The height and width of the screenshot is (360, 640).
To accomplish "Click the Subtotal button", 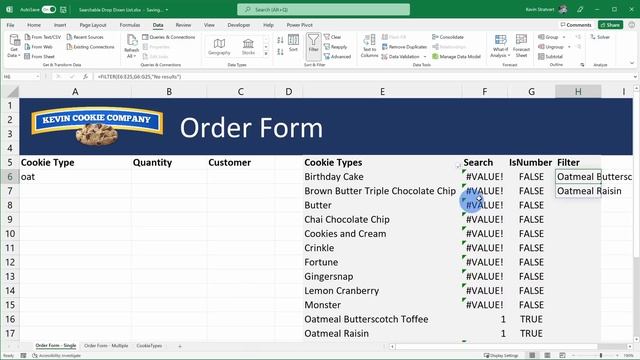I will point(550,57).
